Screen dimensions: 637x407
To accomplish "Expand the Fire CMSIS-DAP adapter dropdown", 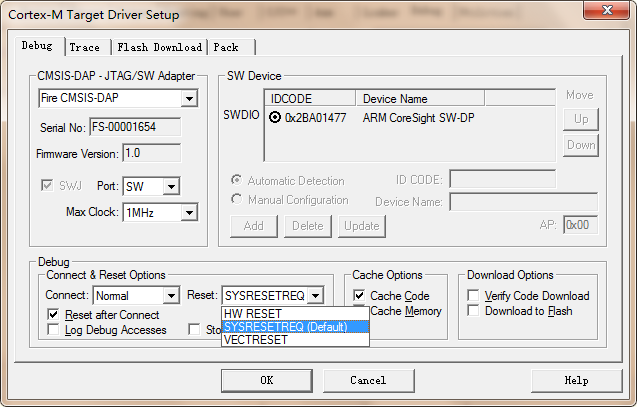I will click(189, 99).
